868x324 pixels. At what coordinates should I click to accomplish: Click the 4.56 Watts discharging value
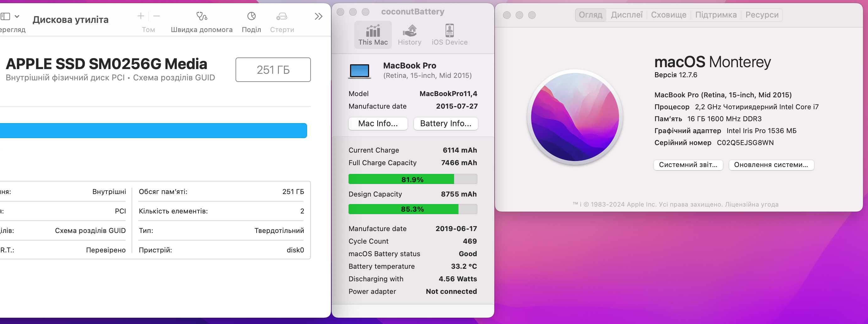point(458,279)
